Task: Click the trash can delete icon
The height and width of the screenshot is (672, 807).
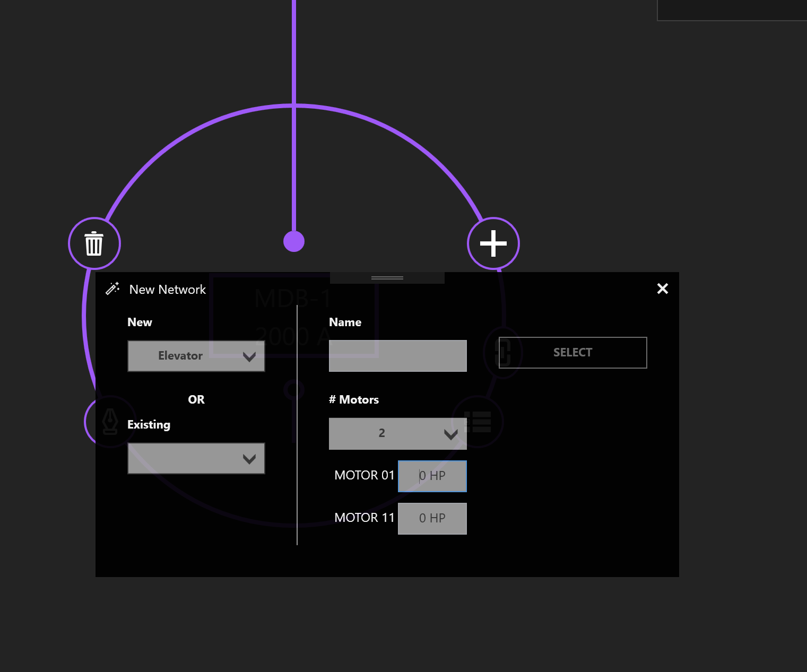Action: click(x=94, y=243)
